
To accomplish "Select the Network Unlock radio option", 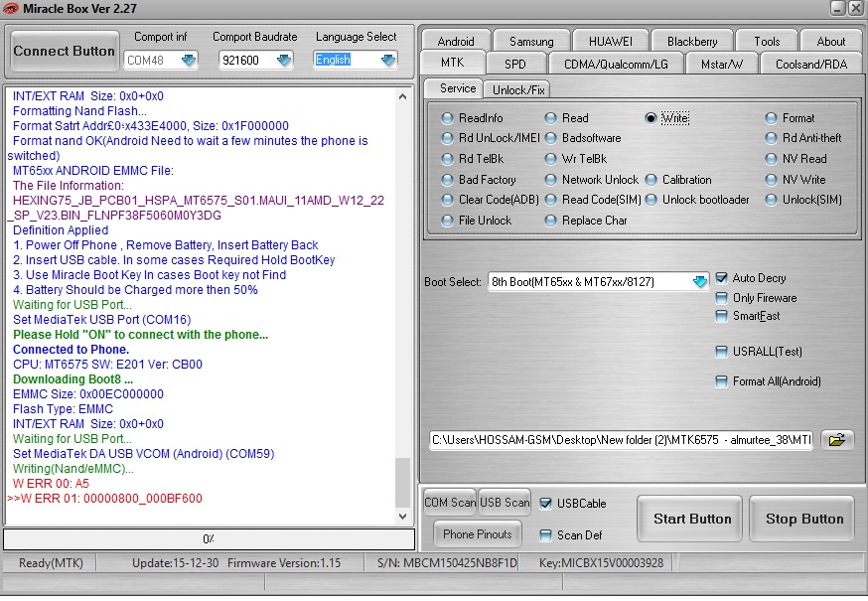I will 550,180.
